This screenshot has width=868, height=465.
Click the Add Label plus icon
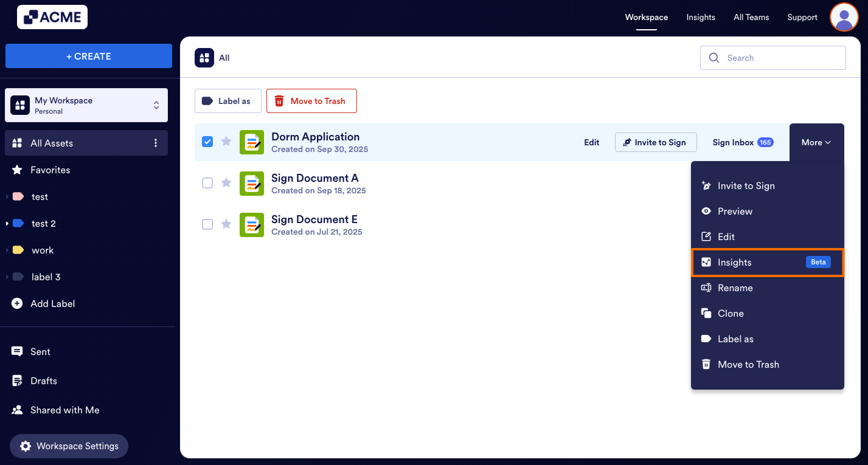16,303
